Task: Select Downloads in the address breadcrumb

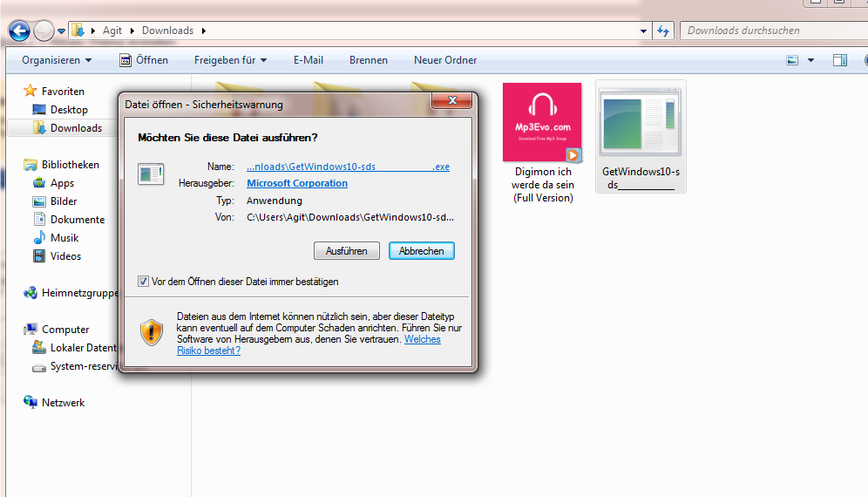Action: 167,31
